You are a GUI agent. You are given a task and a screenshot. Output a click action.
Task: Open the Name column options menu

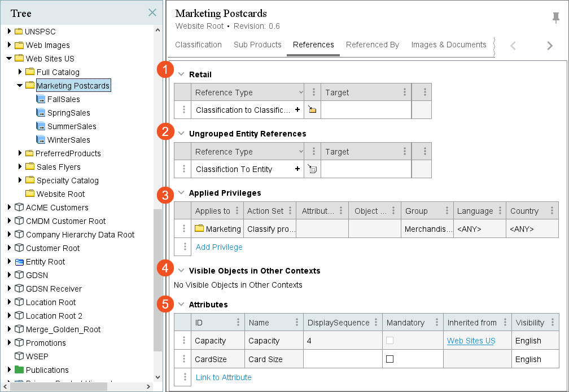click(x=297, y=323)
